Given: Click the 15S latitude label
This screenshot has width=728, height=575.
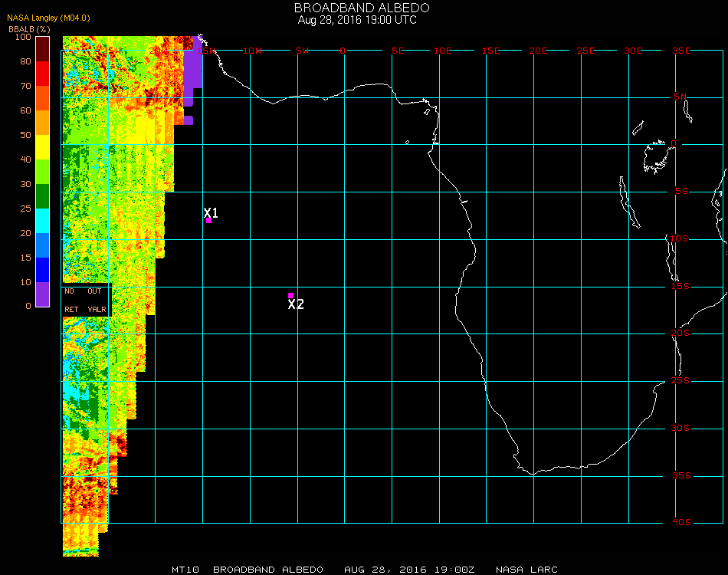Looking at the screenshot, I should tap(682, 287).
